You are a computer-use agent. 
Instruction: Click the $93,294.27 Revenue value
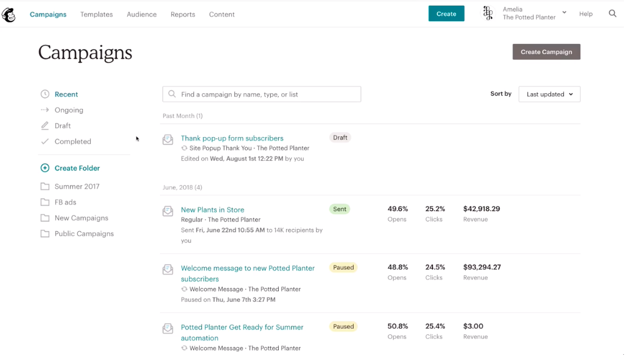482,267
